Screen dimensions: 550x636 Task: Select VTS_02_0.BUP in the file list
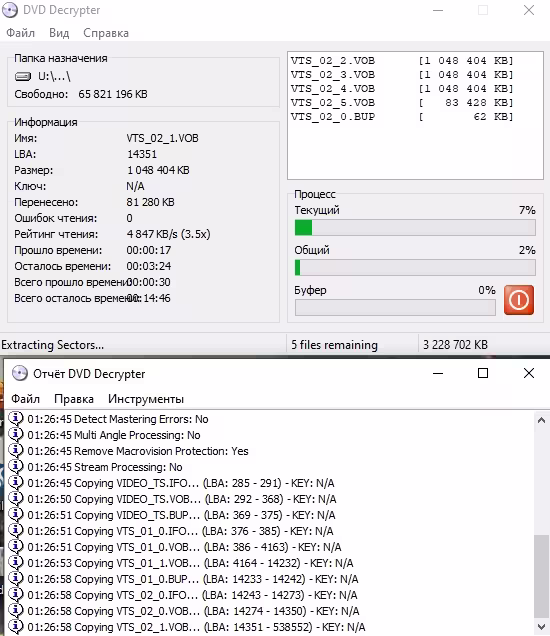pos(402,117)
